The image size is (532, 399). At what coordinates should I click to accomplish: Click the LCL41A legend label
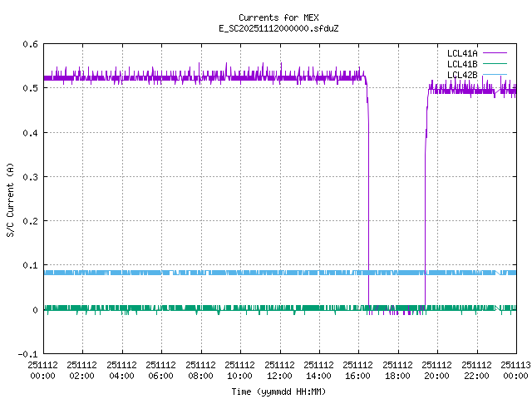(461, 53)
